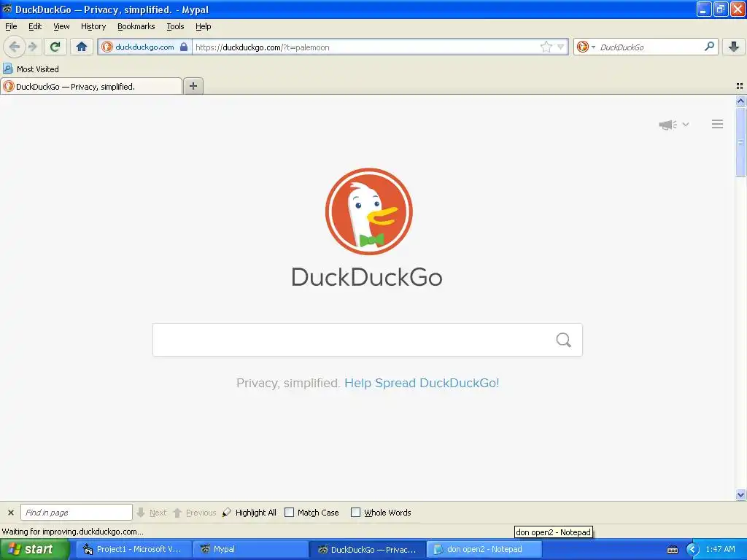Image resolution: width=747 pixels, height=560 pixels.
Task: Open the address bar history dropdown arrow
Action: pyautogui.click(x=561, y=47)
